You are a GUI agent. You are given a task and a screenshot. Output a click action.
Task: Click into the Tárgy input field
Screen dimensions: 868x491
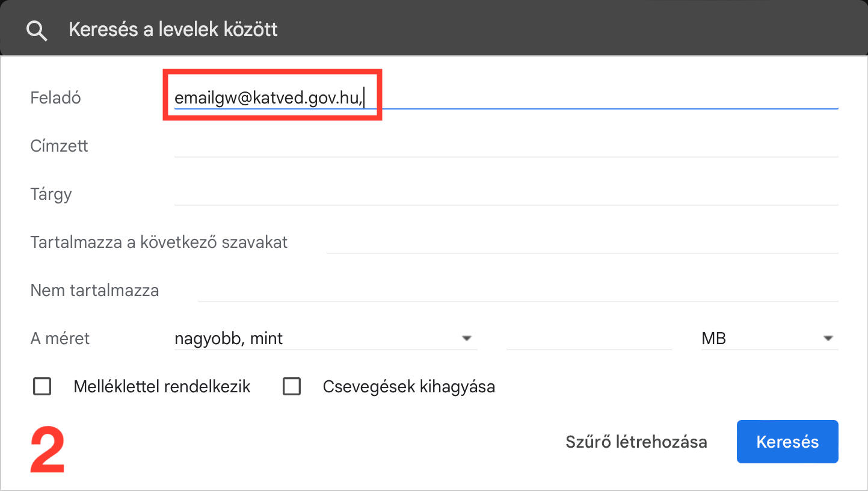505,194
